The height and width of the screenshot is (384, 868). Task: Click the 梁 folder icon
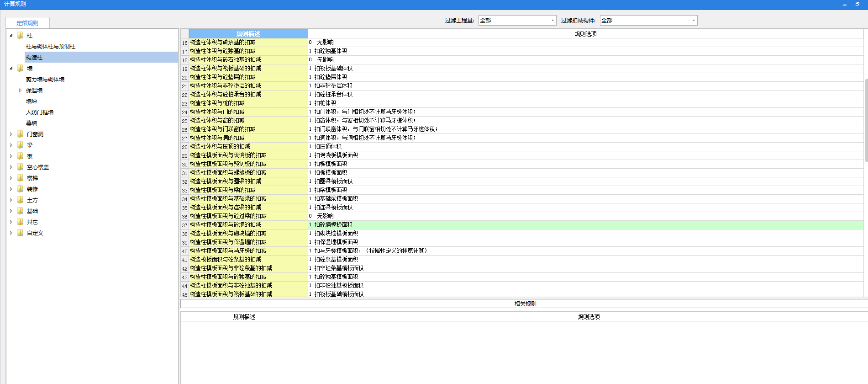pyautogui.click(x=20, y=145)
